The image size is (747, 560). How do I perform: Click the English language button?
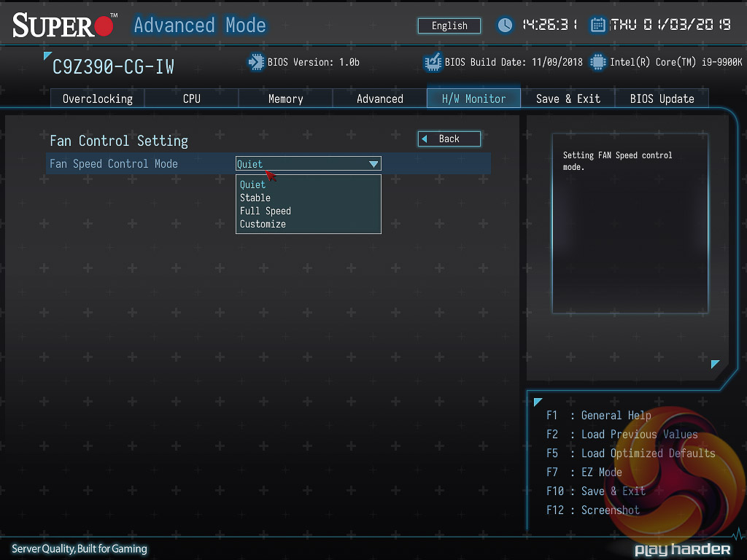click(x=449, y=26)
